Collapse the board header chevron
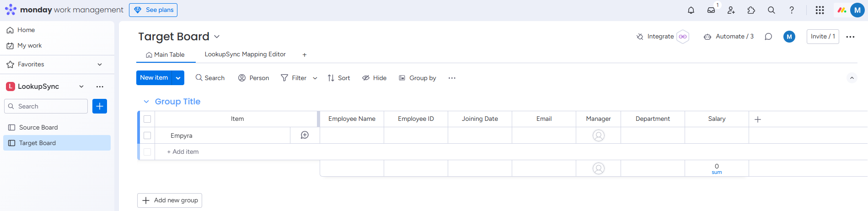Screen dimensions: 868x211 [852, 78]
